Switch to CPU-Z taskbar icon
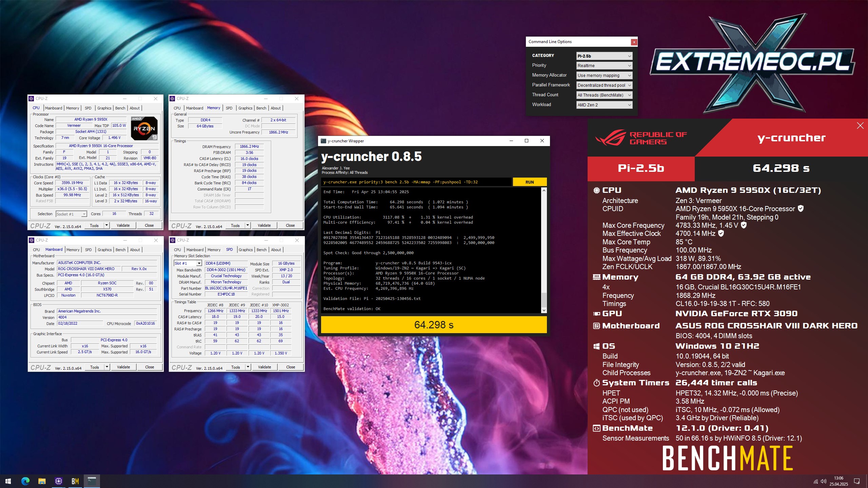Screen dimensions: 868x488 [x=58, y=481]
